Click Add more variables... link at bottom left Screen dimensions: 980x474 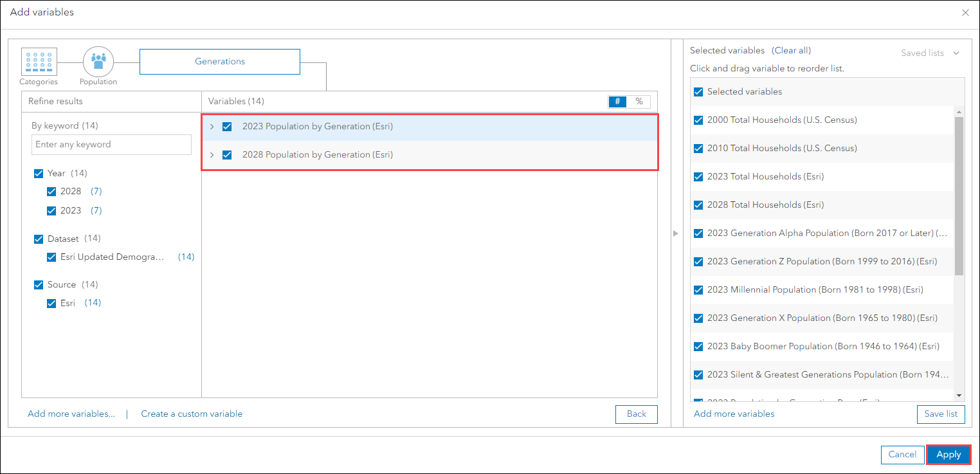(x=71, y=414)
